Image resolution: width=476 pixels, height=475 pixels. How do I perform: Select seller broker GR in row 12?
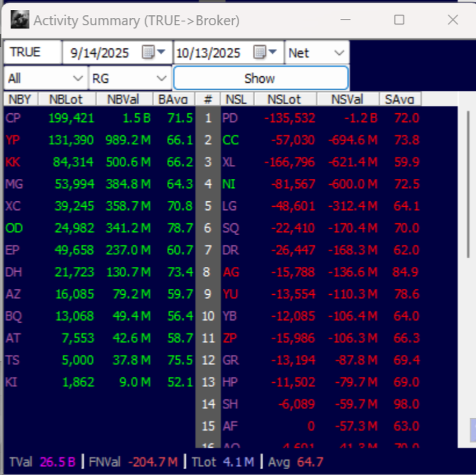[231, 360]
